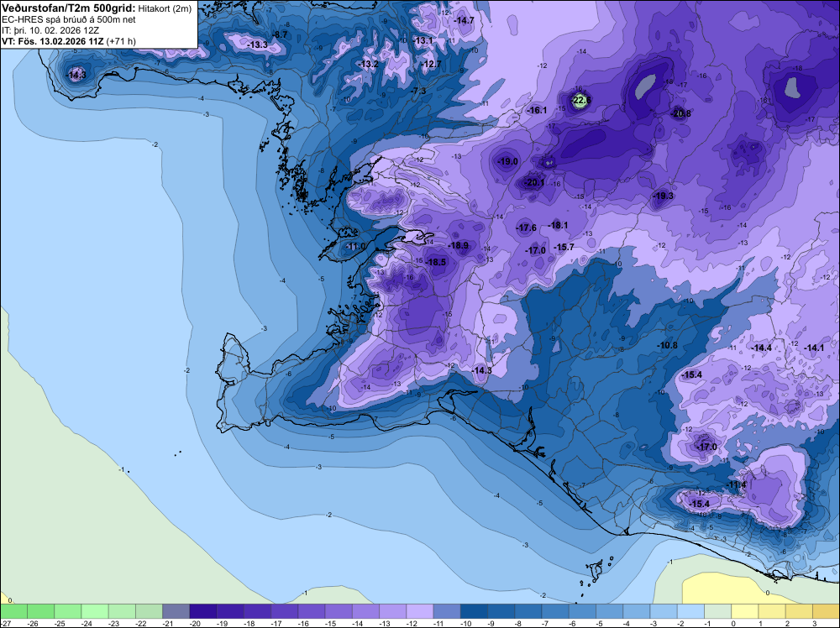The height and width of the screenshot is (628, 840).
Task: Select the deep blue -10 legend swatch
Action: (474, 611)
